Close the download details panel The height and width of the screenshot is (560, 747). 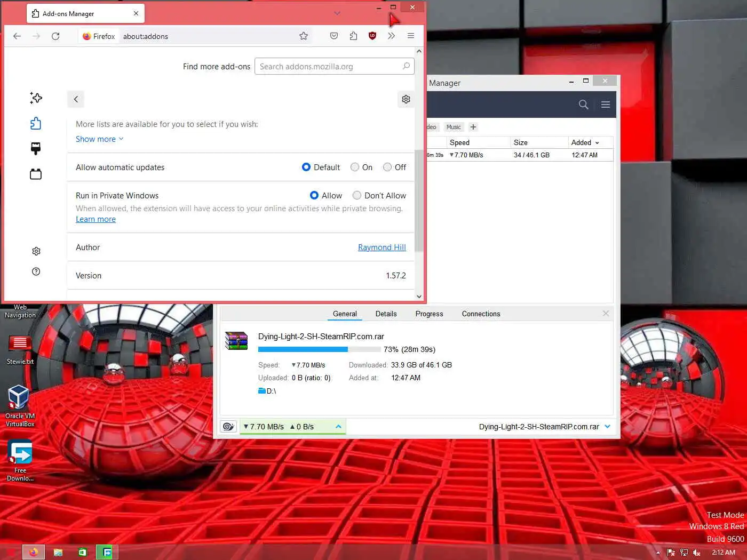606,314
